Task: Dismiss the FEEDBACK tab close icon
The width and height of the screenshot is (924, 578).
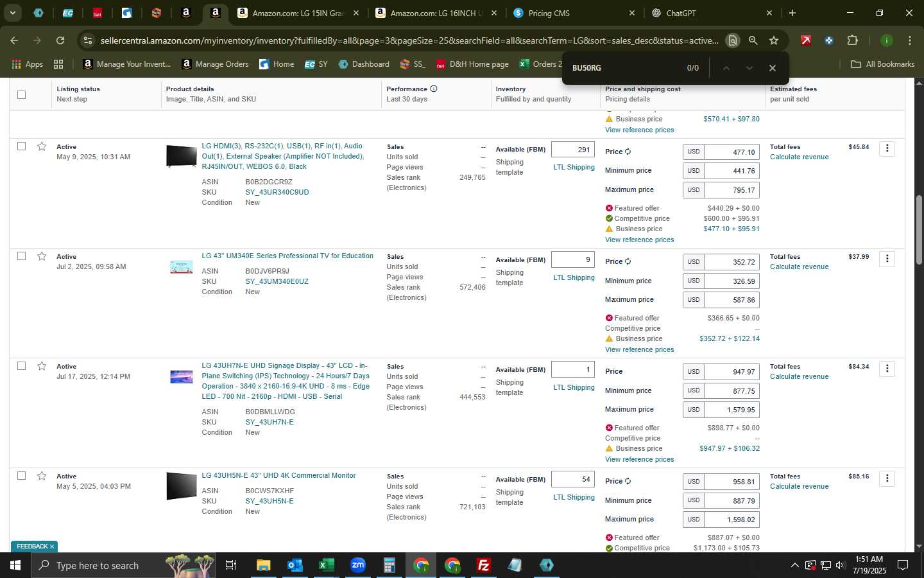Action: tap(52, 547)
